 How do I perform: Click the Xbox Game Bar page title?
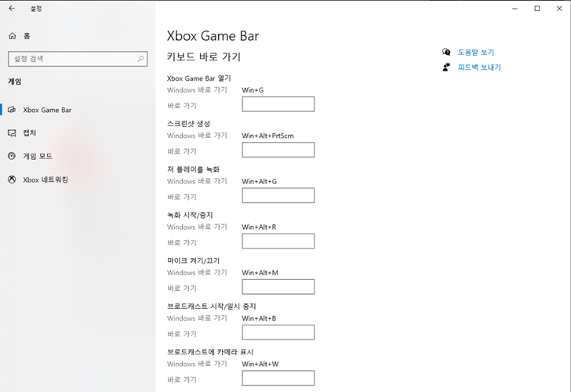click(213, 35)
